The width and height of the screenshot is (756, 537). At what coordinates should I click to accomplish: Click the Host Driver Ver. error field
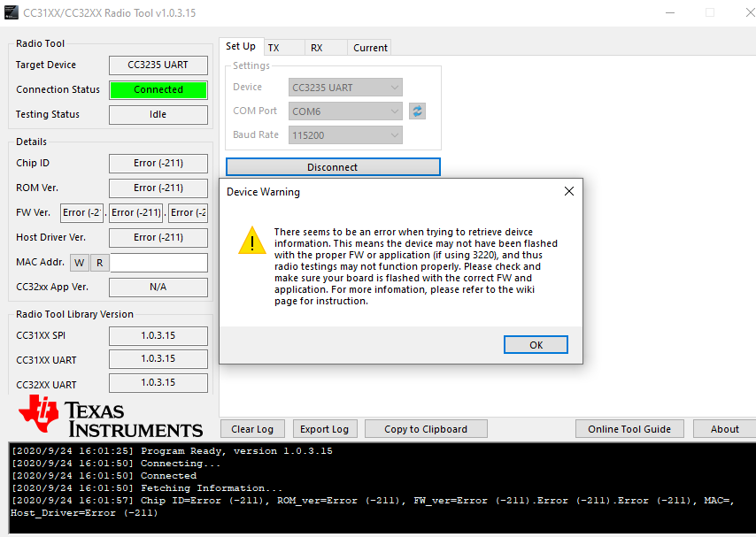click(158, 238)
